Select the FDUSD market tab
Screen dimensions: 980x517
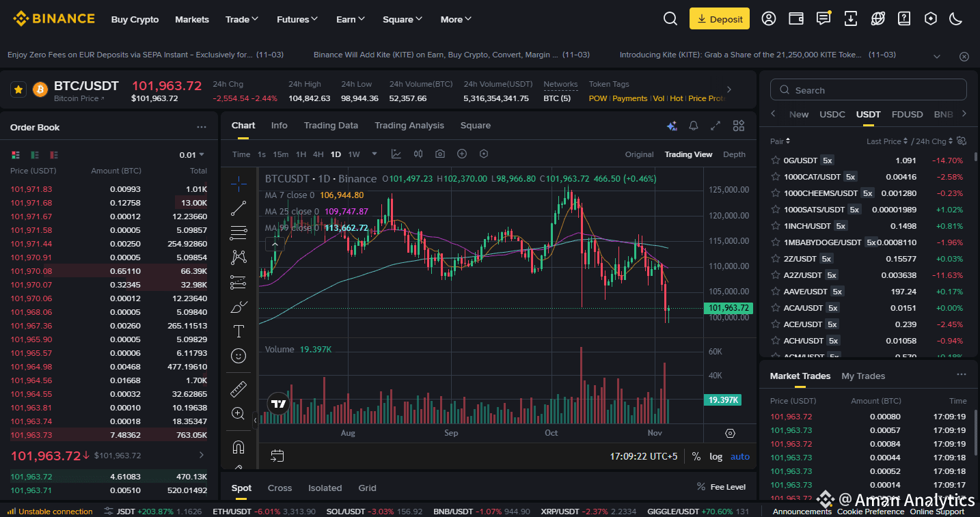(907, 114)
